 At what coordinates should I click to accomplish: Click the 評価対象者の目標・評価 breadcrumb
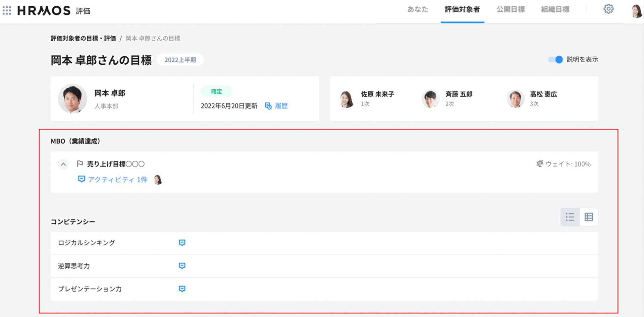83,39
